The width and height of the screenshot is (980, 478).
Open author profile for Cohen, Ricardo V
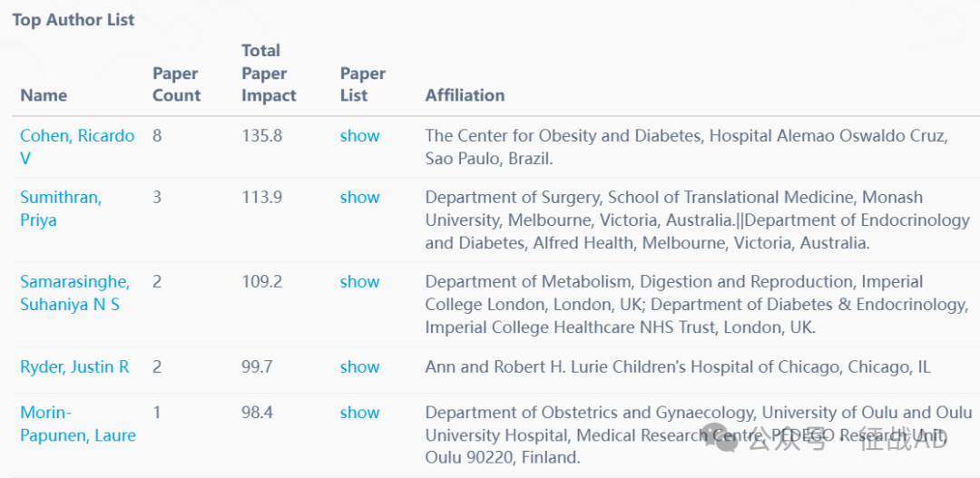pyautogui.click(x=77, y=147)
